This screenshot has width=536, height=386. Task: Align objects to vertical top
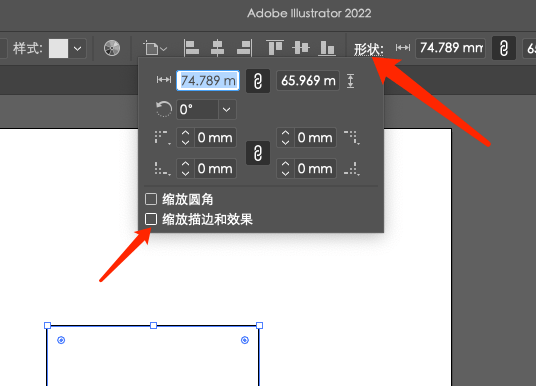[x=275, y=48]
